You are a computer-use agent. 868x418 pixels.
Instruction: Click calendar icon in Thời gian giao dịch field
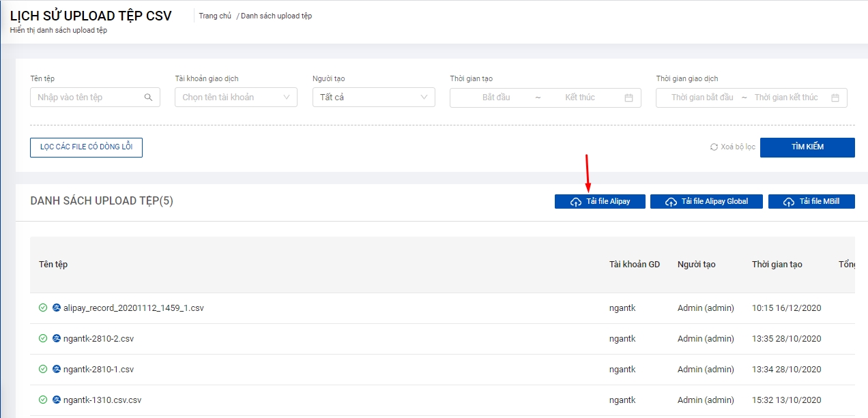(x=835, y=98)
